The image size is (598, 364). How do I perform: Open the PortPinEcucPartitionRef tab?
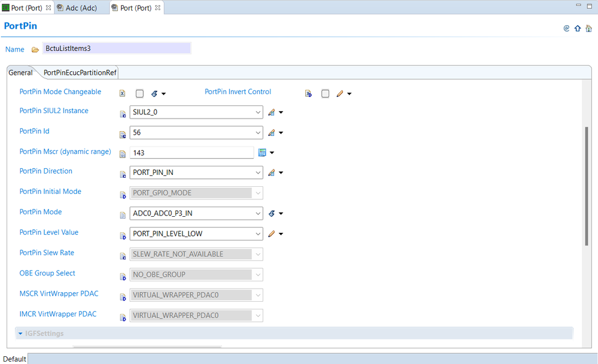coord(80,72)
